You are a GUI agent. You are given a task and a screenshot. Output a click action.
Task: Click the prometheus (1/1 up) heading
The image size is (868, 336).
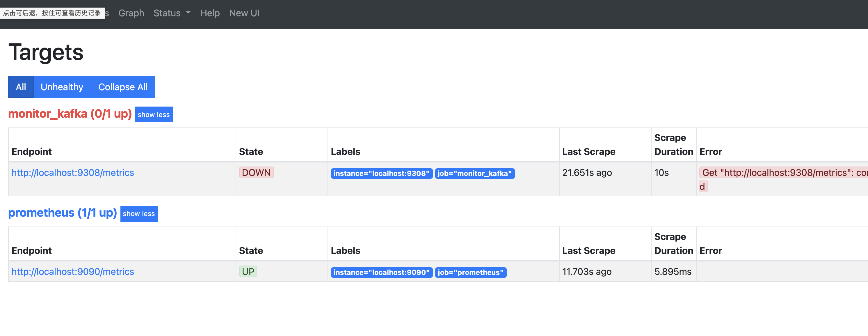click(62, 213)
